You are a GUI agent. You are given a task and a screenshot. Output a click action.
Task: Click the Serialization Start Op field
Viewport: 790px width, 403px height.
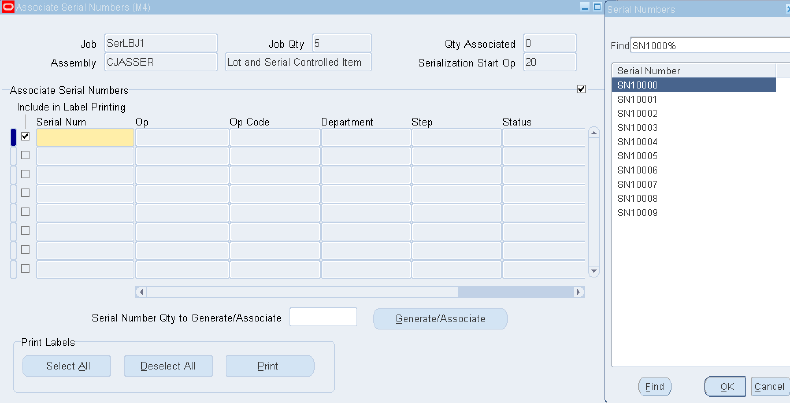point(550,62)
